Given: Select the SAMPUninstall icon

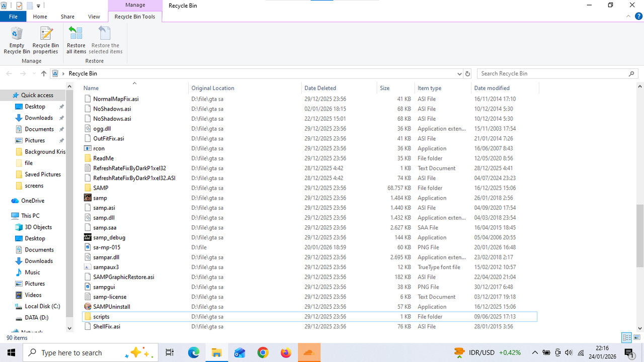Looking at the screenshot, I should point(88,307).
